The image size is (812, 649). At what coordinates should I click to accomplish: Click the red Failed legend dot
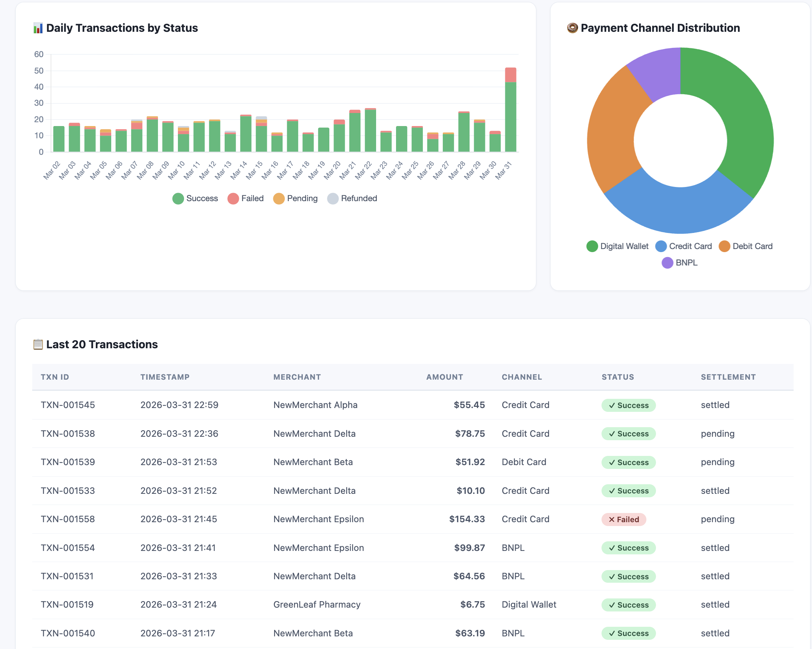[x=233, y=198]
